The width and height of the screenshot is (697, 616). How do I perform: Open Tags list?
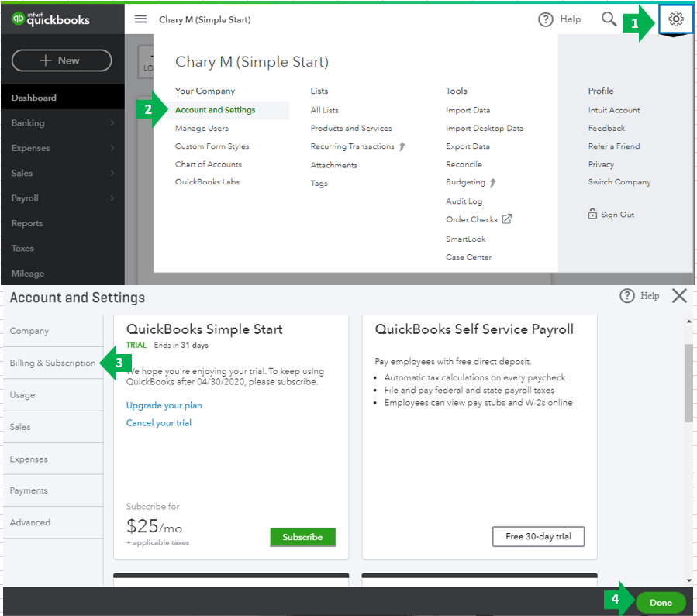click(x=319, y=183)
